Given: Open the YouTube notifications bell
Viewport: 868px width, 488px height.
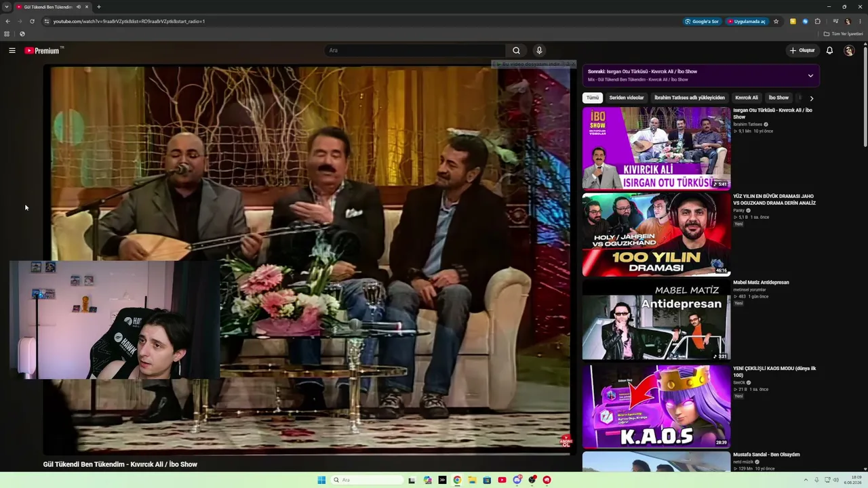Looking at the screenshot, I should coord(829,50).
